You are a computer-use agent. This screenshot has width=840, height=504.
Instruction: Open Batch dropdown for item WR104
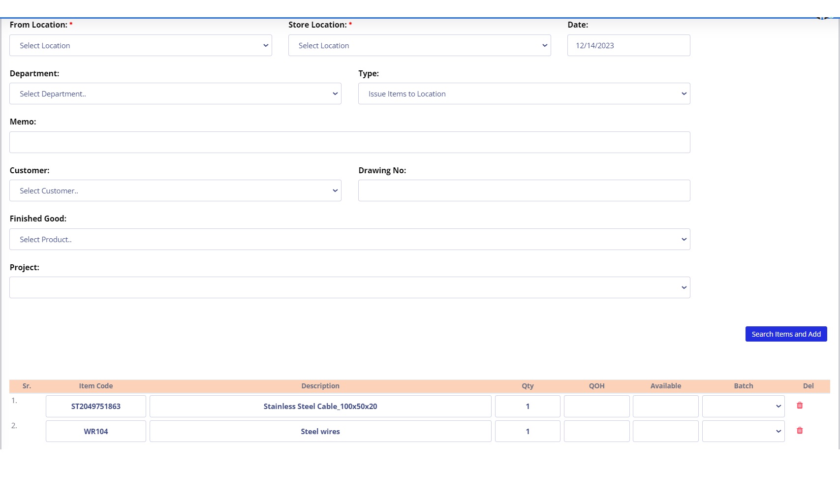click(x=743, y=431)
